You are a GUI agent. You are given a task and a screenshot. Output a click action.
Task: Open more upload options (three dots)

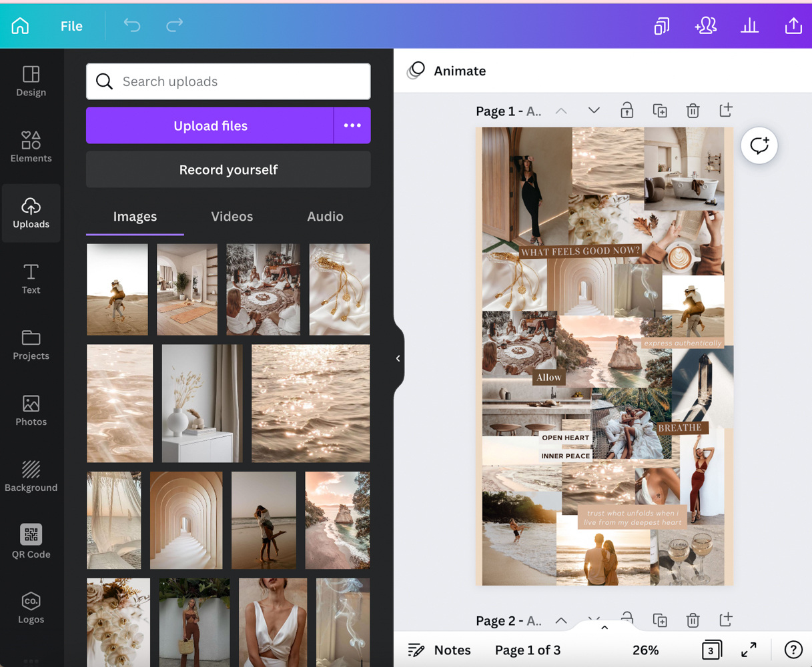point(352,125)
